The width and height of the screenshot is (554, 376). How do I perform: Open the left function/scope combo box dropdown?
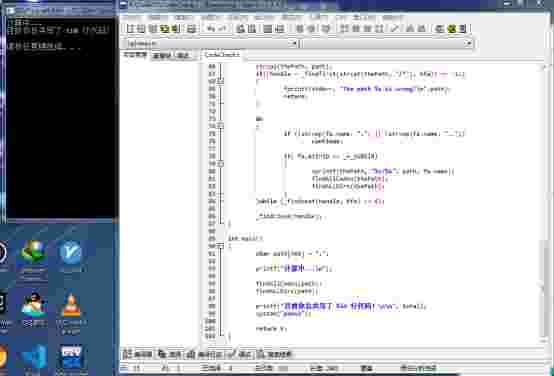coord(294,43)
